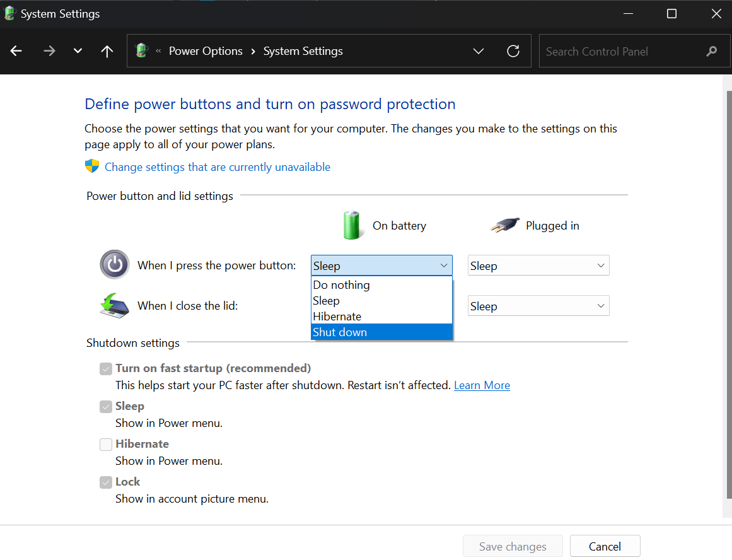Viewport: 732px width, 560px height.
Task: Click the battery icon in address bar
Action: (x=142, y=51)
